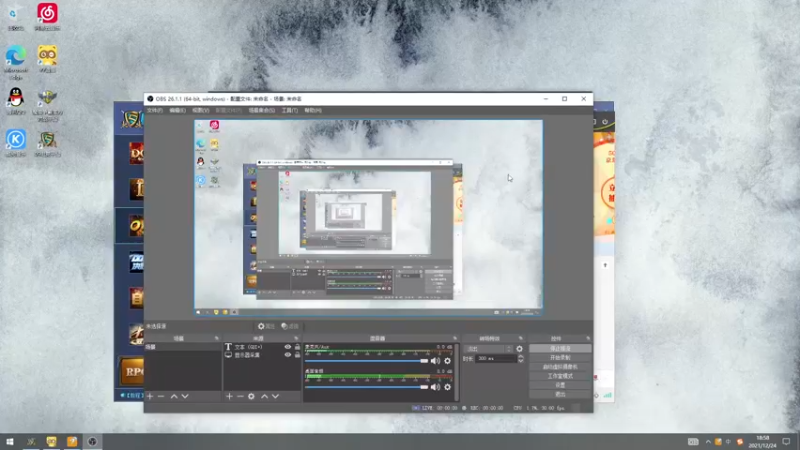Add a new scene with the plus icon
800x450 pixels.
point(149,396)
